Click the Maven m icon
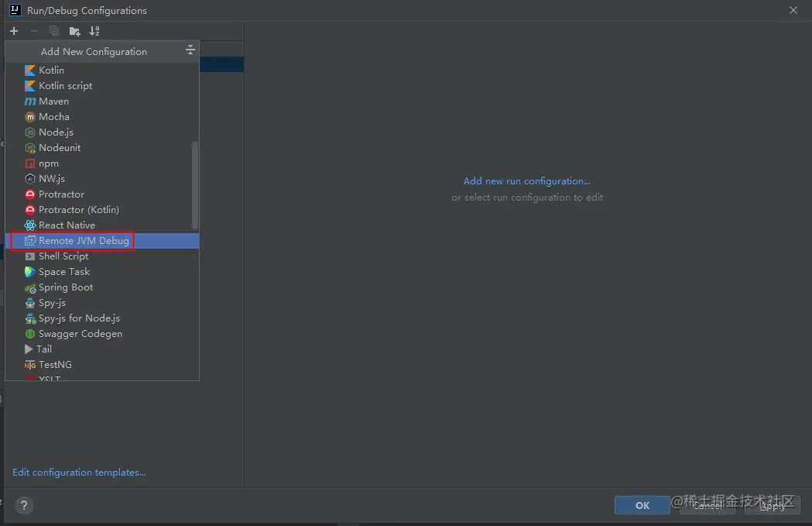Image resolution: width=812 pixels, height=526 pixels. pyautogui.click(x=30, y=101)
